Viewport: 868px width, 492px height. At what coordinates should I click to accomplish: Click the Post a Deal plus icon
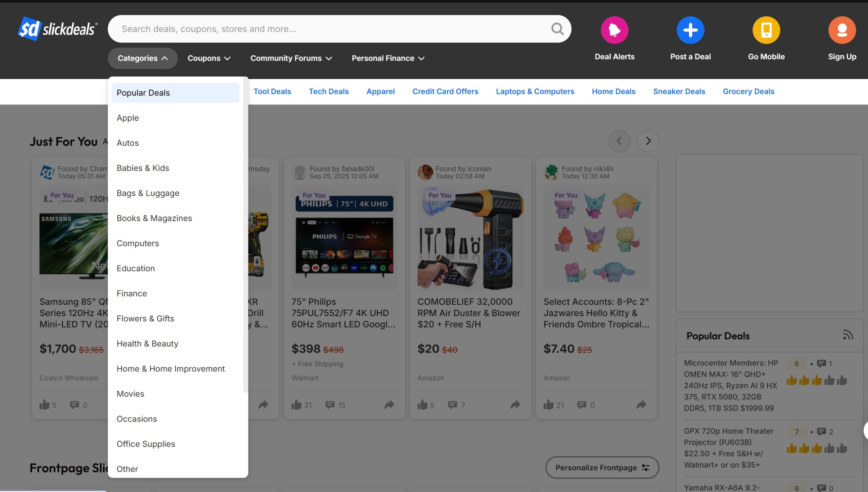tap(690, 30)
